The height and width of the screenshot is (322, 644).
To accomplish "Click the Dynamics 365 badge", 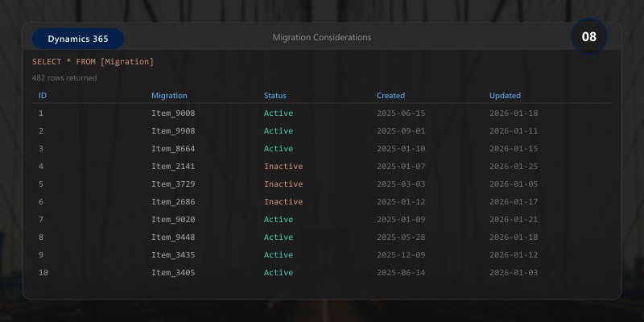I will click(78, 39).
